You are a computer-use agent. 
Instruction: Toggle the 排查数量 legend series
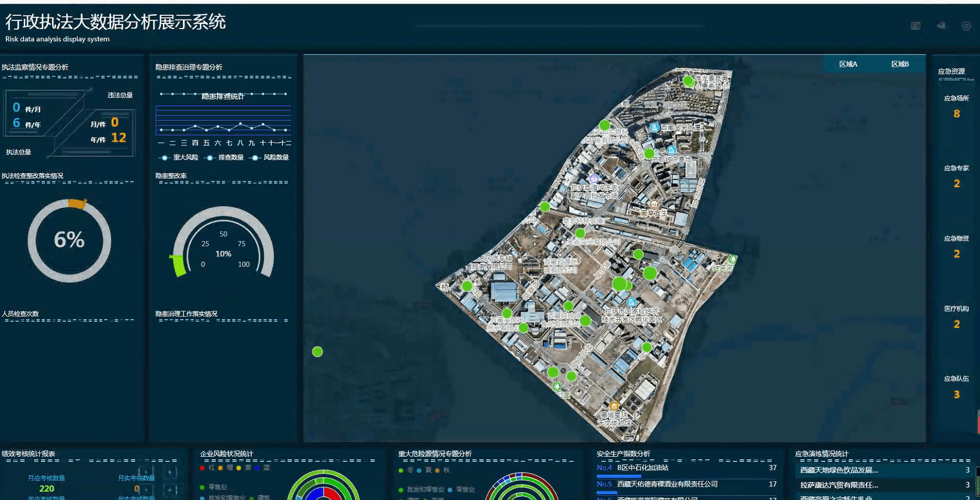click(224, 158)
